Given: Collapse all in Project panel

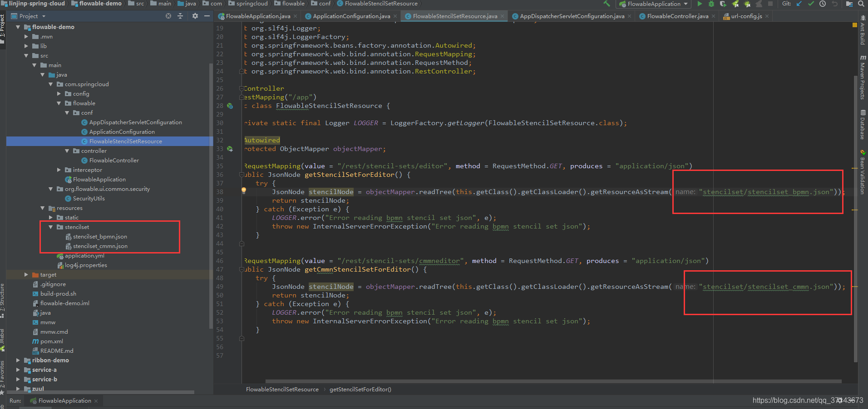Looking at the screenshot, I should (180, 16).
